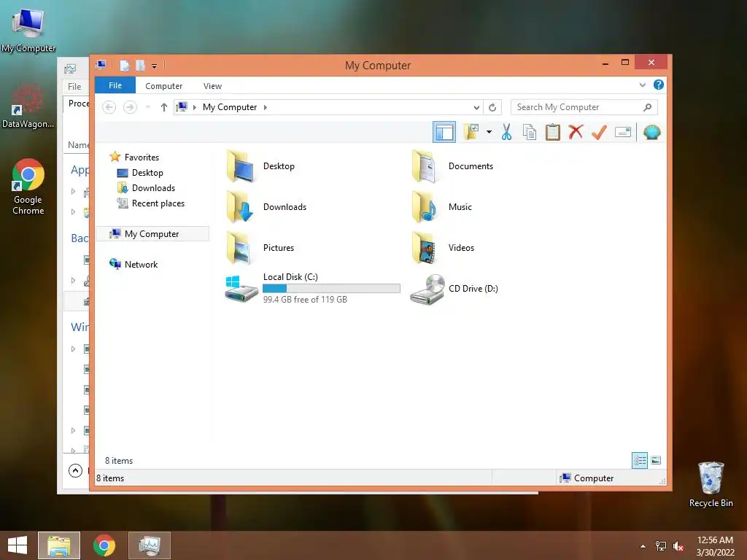
Task: Click the search magnifier icon
Action: [648, 107]
